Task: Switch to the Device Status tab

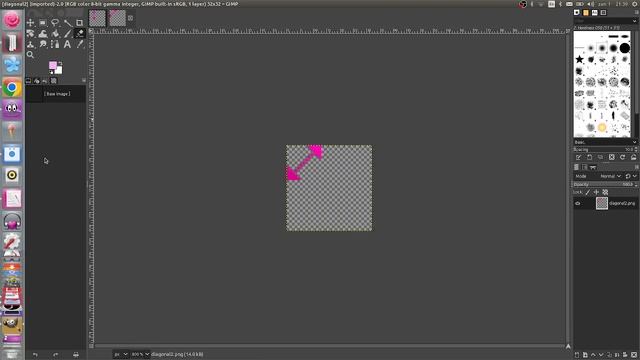Action: point(37,81)
